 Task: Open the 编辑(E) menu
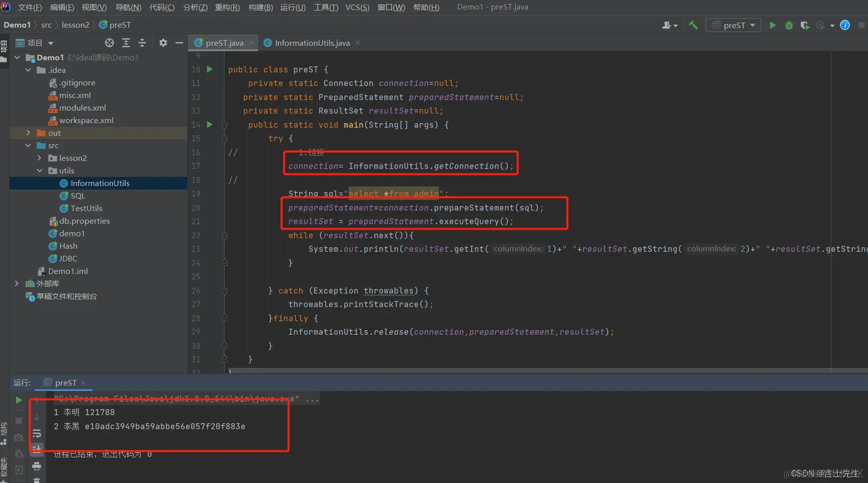[62, 7]
